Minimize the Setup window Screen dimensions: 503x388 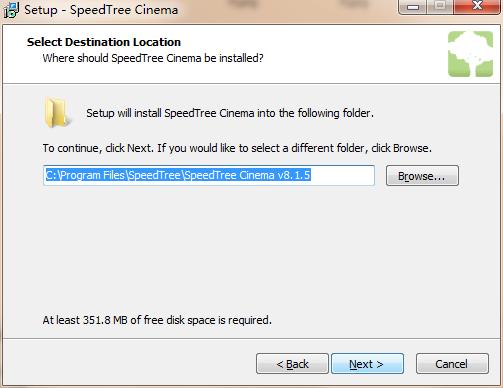click(413, 7)
